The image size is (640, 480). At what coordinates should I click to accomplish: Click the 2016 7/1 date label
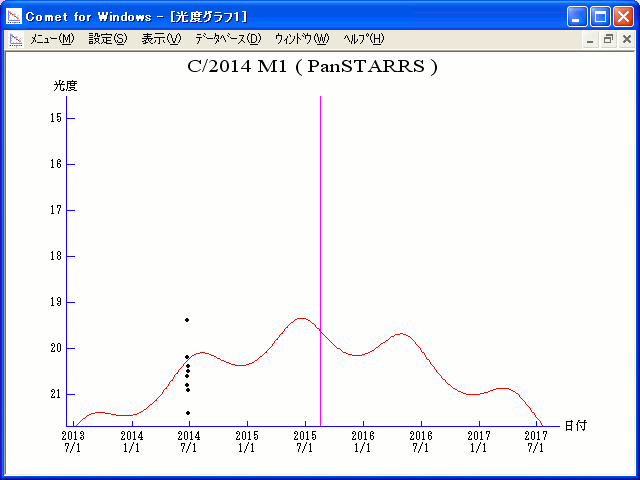tap(421, 442)
